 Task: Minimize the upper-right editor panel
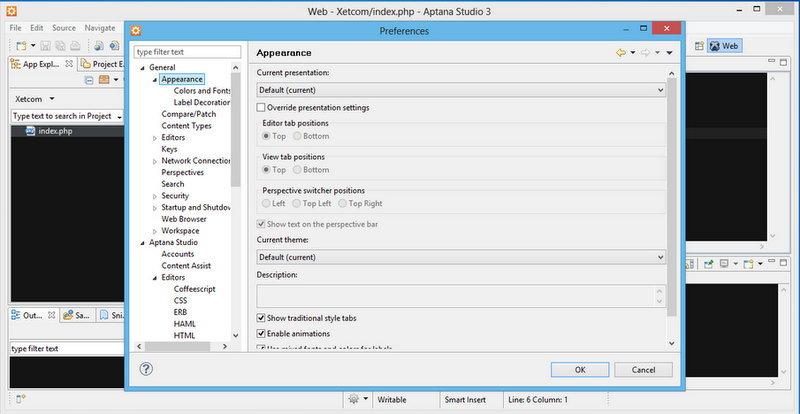pos(771,62)
